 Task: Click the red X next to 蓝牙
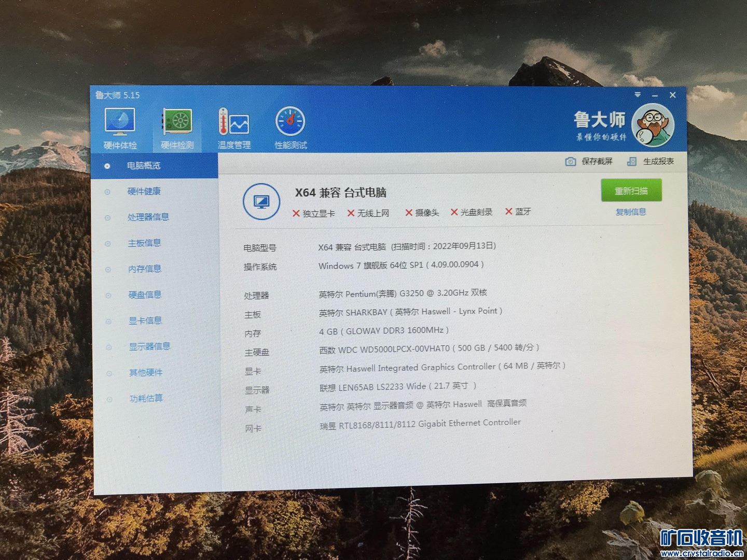(x=508, y=212)
